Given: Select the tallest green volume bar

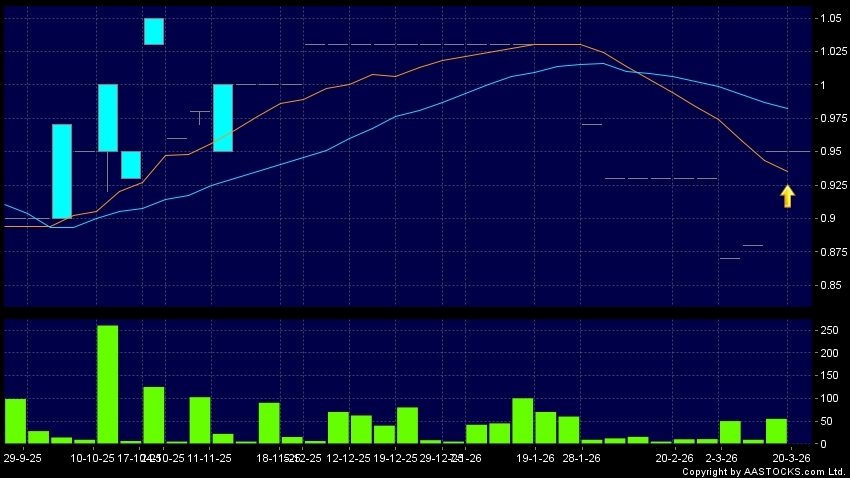Looking at the screenshot, I should 107,384.
